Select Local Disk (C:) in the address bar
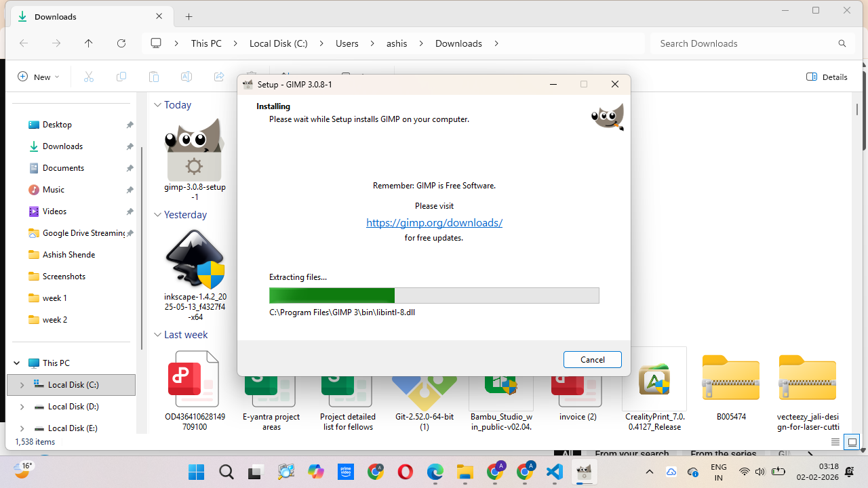This screenshot has height=488, width=868. point(278,43)
